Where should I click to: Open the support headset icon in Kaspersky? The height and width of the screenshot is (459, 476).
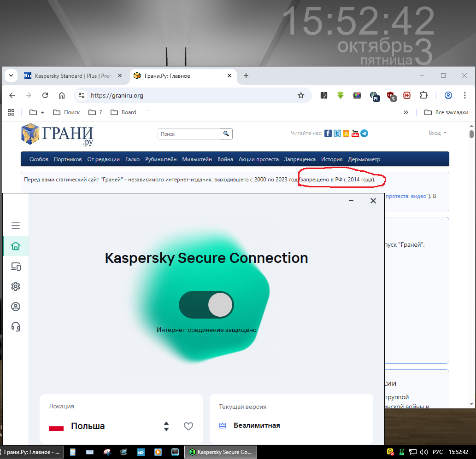(x=16, y=327)
